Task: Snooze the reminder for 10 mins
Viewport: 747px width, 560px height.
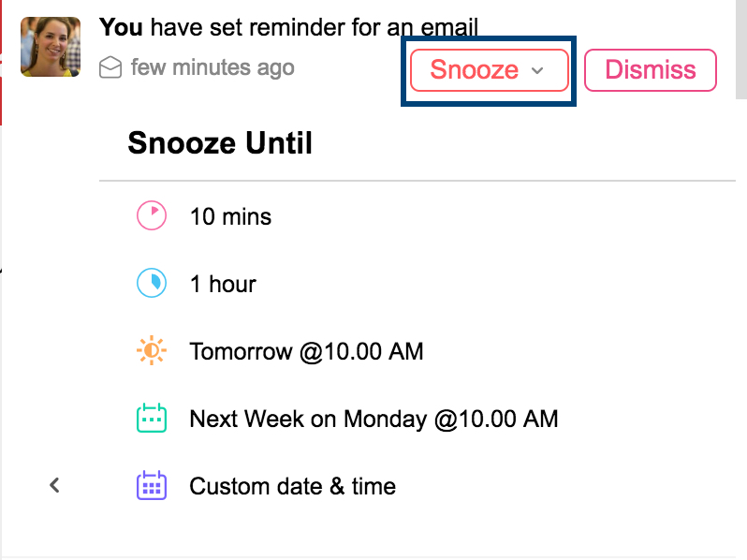Action: (230, 217)
